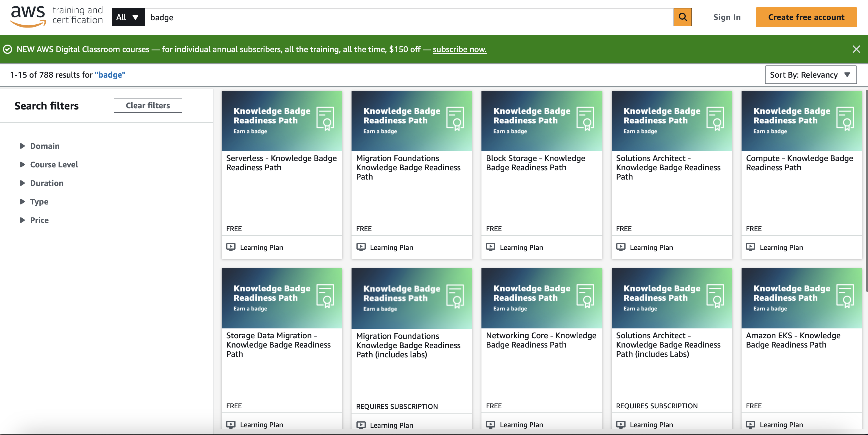
Task: Click the "badge" results keyword text
Action: [x=110, y=75]
